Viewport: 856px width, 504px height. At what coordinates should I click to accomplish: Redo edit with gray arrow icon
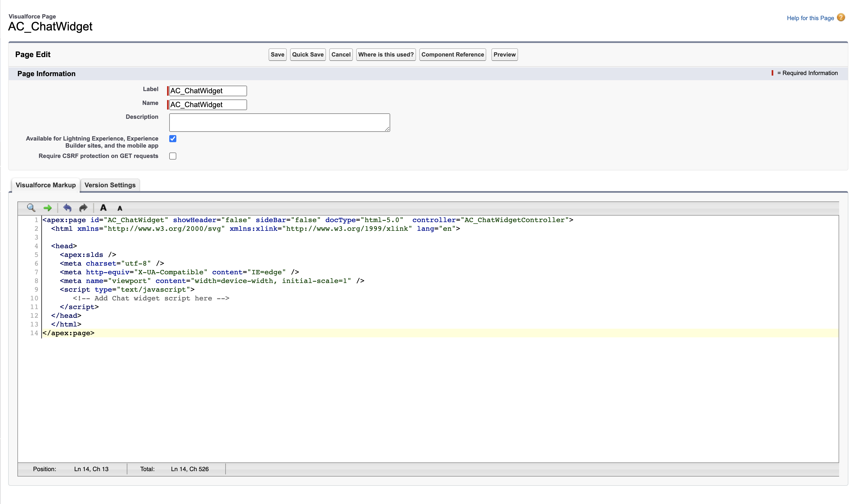point(83,208)
